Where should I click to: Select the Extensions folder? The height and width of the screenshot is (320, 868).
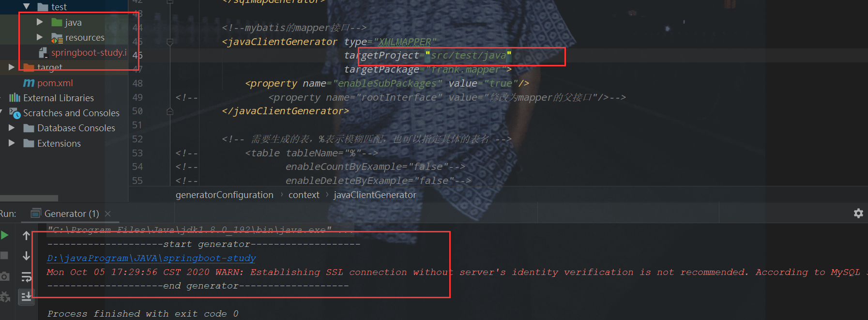coord(59,143)
